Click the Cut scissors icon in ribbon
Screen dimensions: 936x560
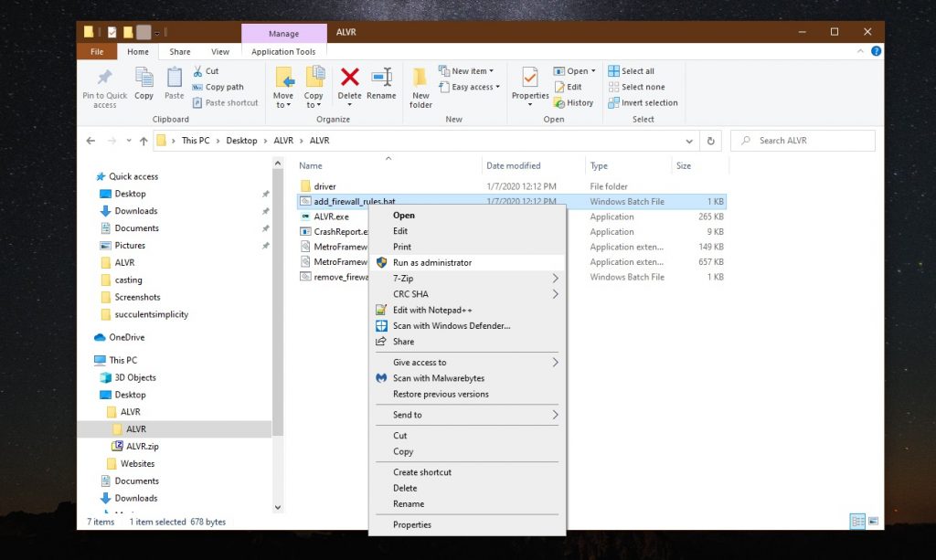[x=197, y=71]
